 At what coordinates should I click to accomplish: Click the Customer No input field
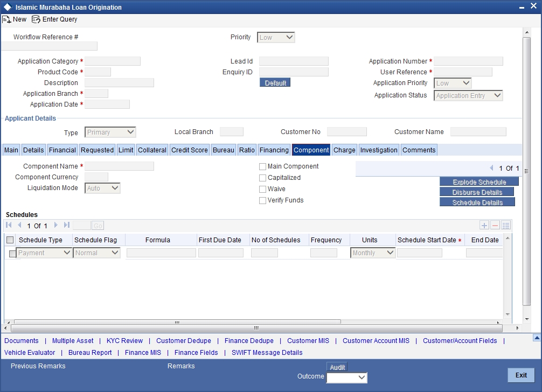[347, 131]
